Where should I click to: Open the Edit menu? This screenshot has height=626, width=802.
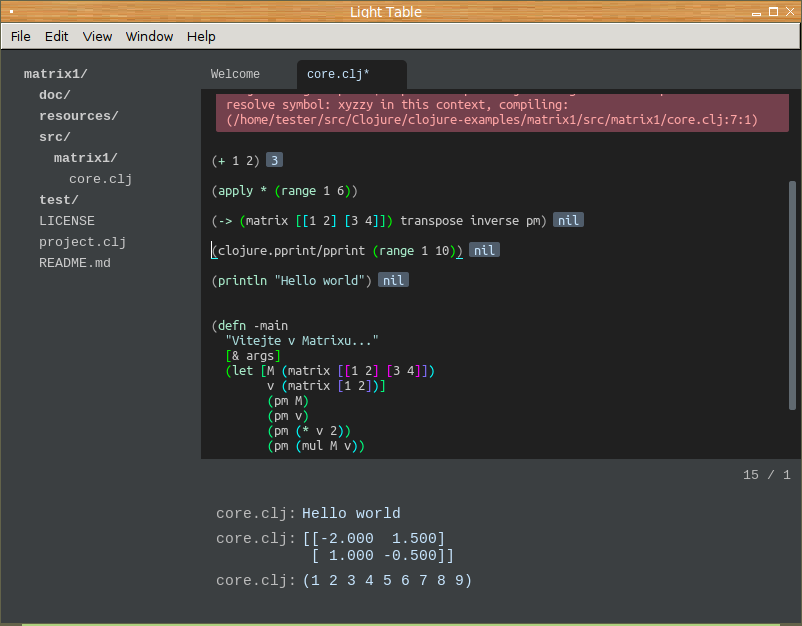(57, 36)
